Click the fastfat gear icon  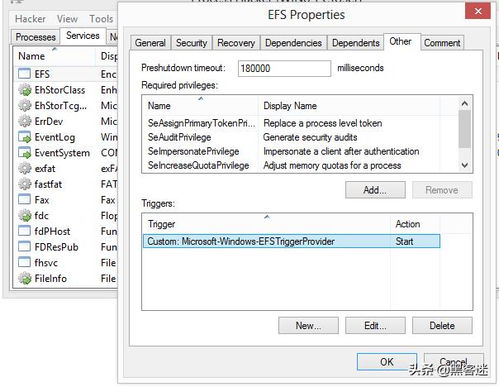tap(25, 184)
